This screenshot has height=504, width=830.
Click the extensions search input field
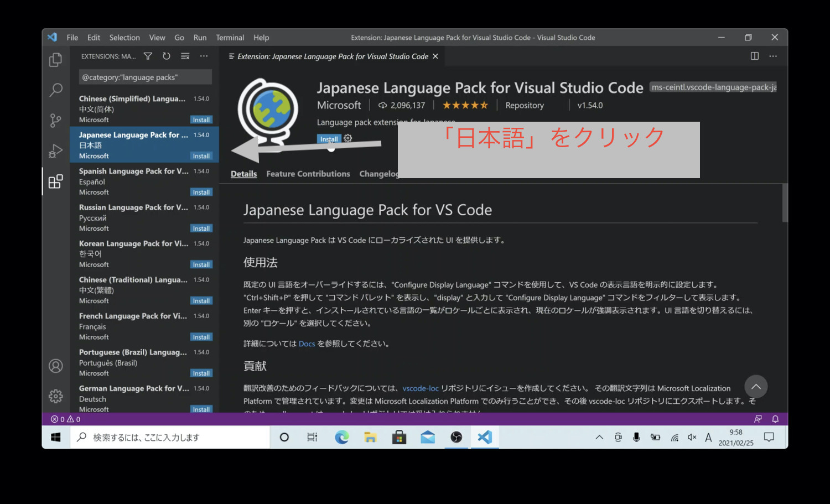pos(145,77)
